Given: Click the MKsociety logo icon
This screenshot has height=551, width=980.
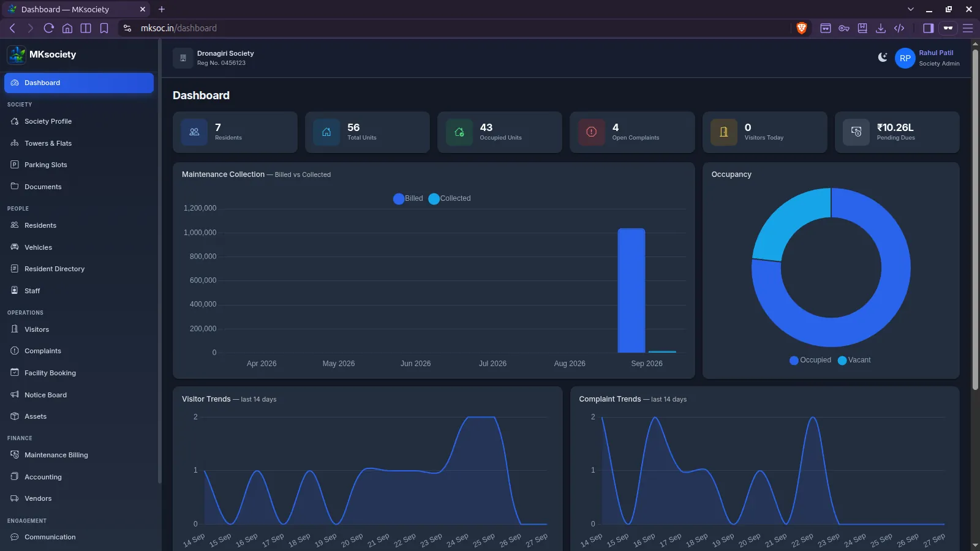Looking at the screenshot, I should (17, 54).
